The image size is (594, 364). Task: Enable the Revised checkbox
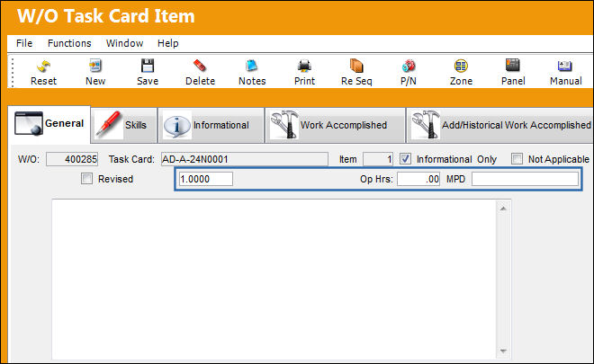pos(86,179)
